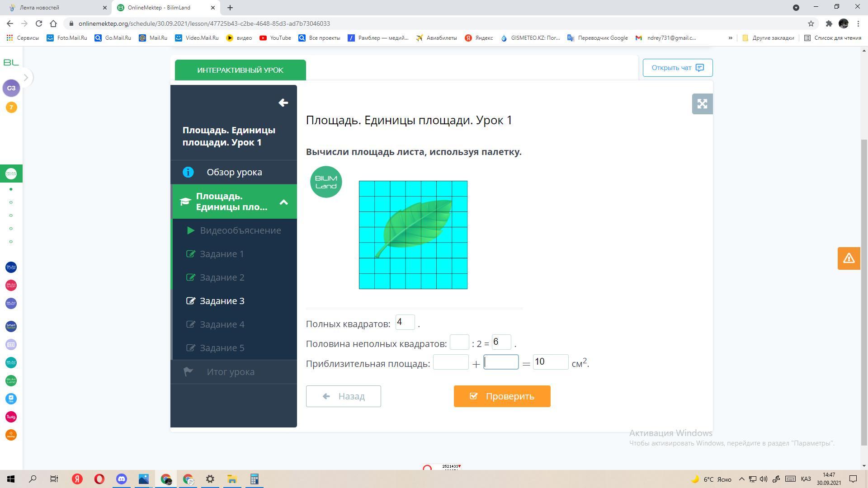
Task: Open Discord from taskbar
Action: 121,479
